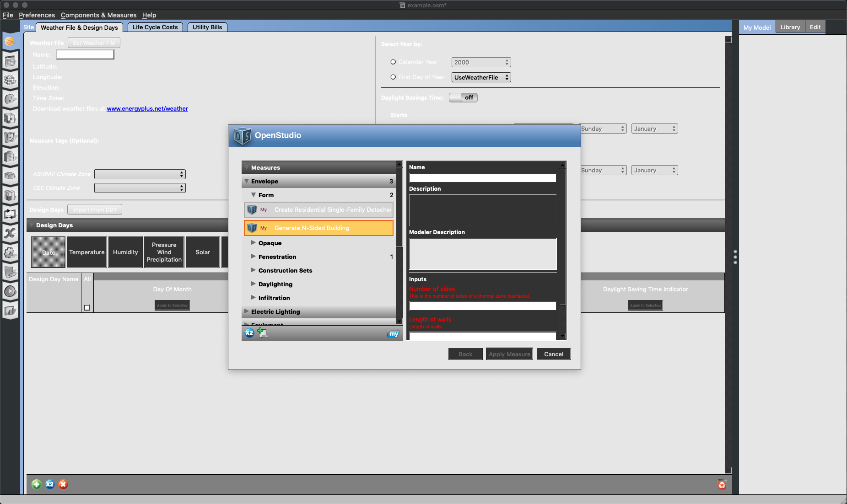Open the Measures scroll icon in sidebar

pos(10,272)
